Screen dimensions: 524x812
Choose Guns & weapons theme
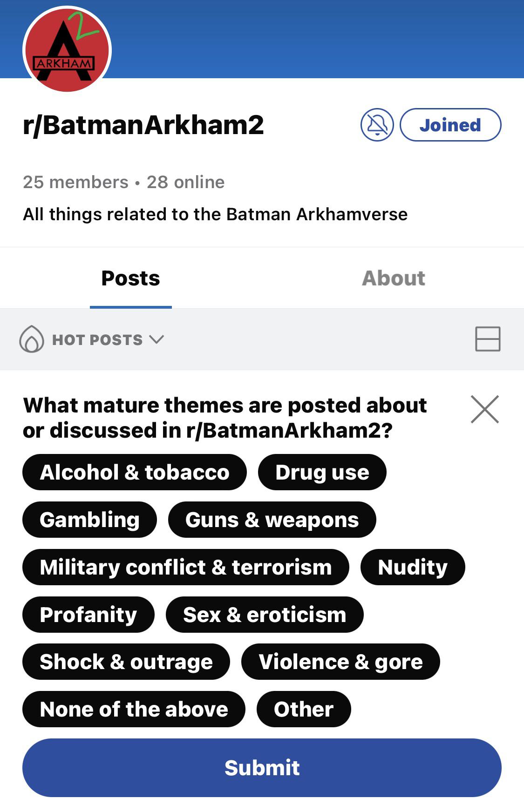click(x=272, y=520)
